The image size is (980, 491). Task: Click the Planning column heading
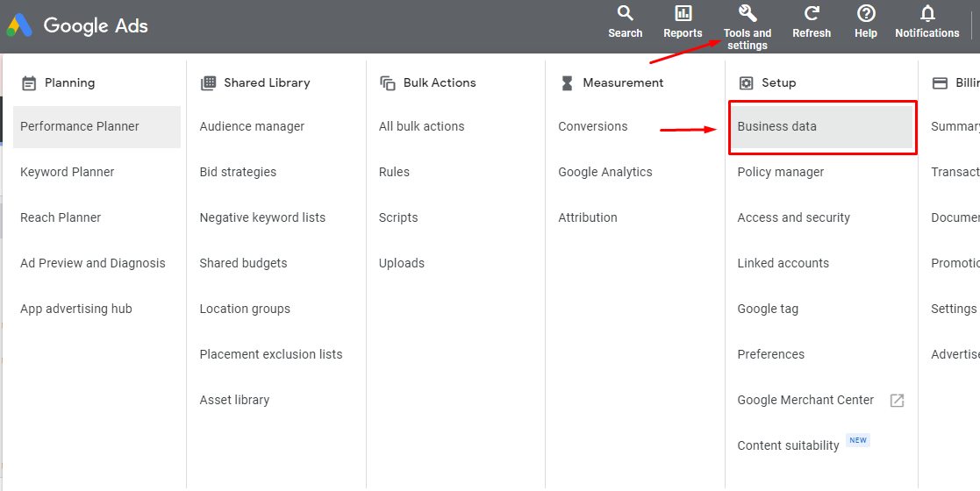coord(70,82)
